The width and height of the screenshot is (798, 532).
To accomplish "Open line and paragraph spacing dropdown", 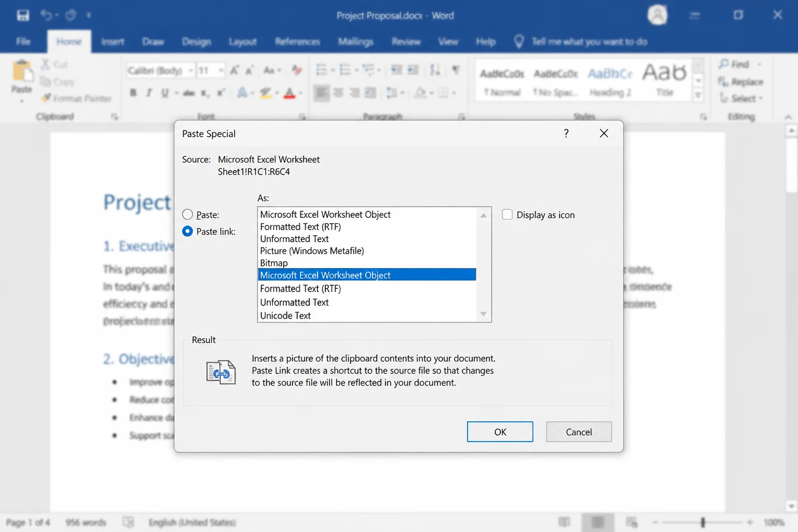I will pyautogui.click(x=395, y=93).
